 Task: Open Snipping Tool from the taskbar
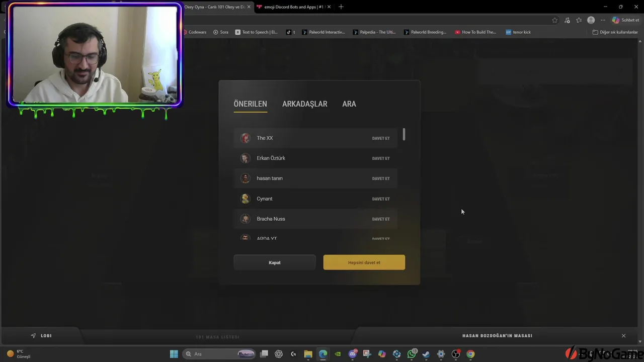point(367,354)
